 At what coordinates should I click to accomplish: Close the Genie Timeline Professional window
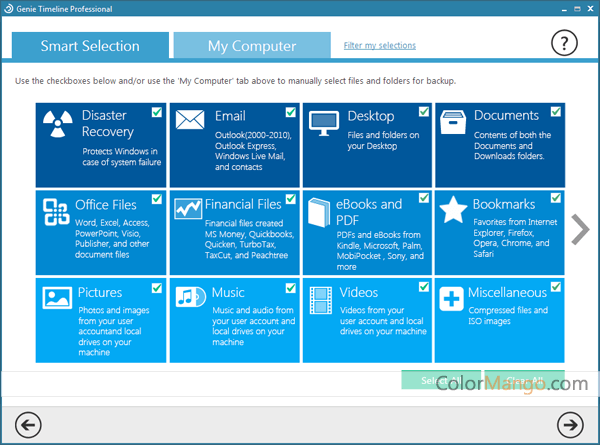tap(590, 8)
